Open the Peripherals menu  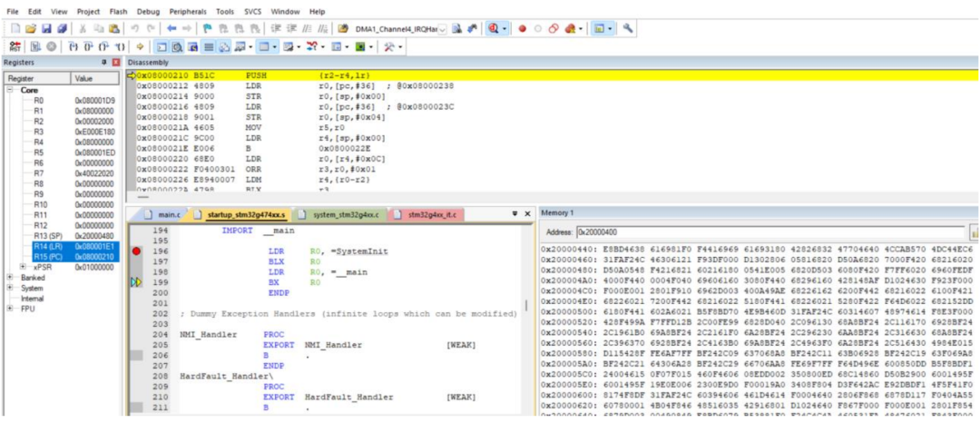(x=189, y=11)
